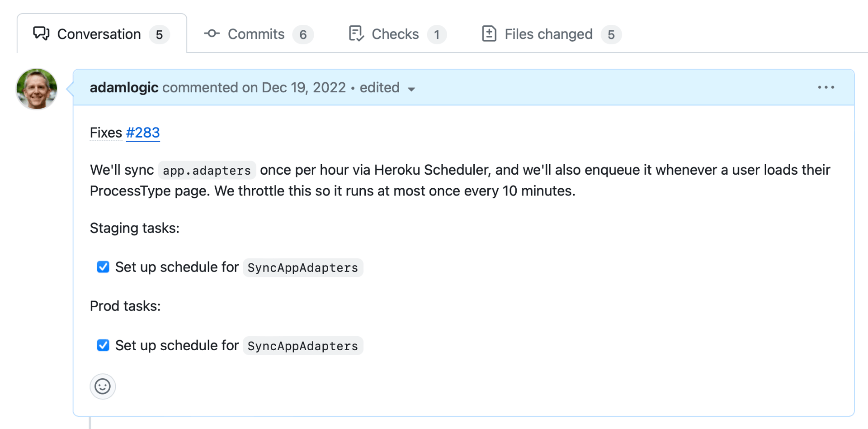Click the 'commented on Dec 19, 2022' timestamp
The width and height of the screenshot is (868, 429).
(x=254, y=87)
